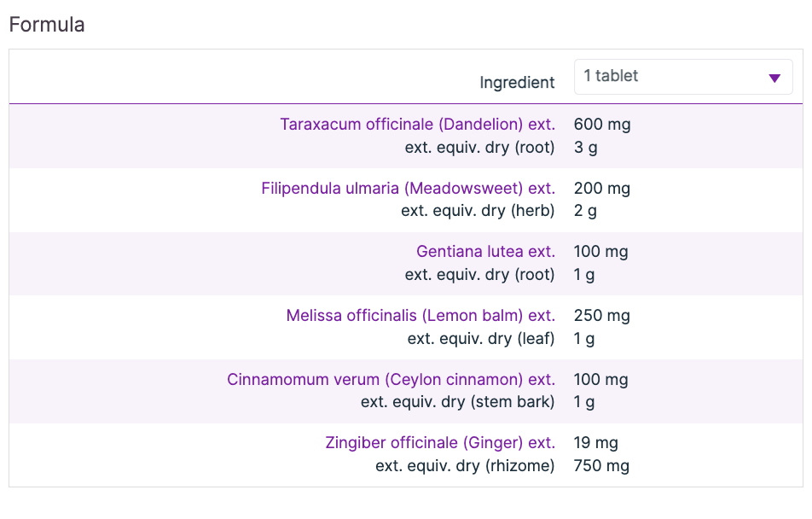The image size is (812, 519).
Task: Open the Filipendula ulmaria (Meadowsweet) ext. link
Action: tap(408, 188)
